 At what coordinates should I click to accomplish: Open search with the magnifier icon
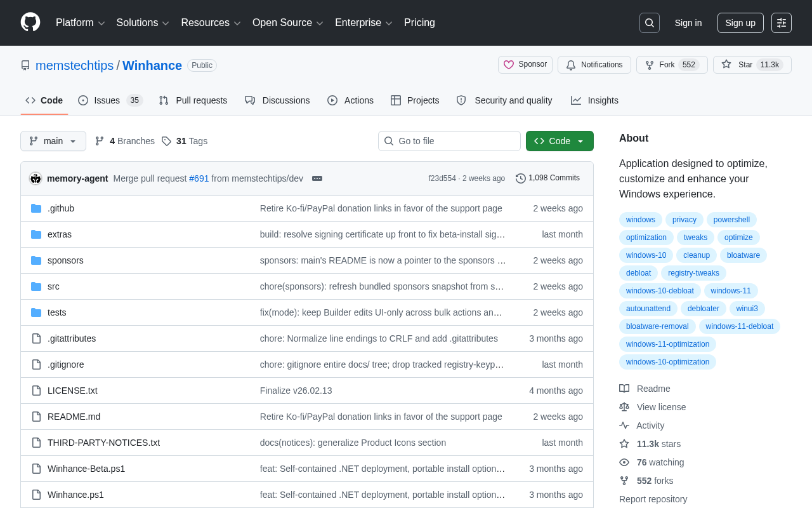pos(650,23)
